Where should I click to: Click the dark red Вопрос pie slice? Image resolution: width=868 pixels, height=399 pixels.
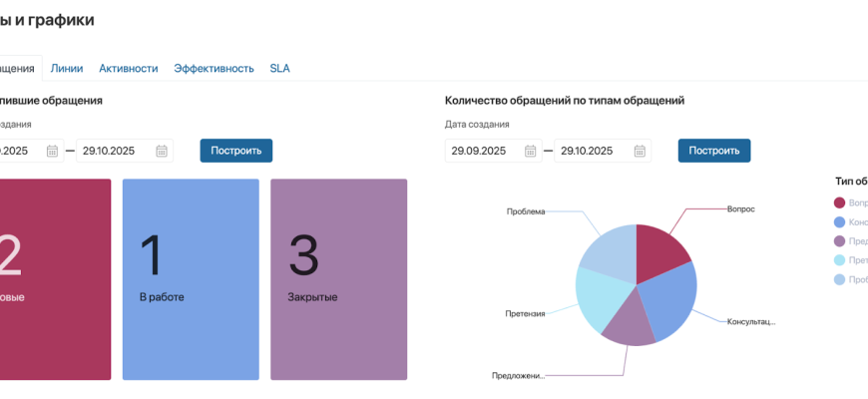pos(658,247)
